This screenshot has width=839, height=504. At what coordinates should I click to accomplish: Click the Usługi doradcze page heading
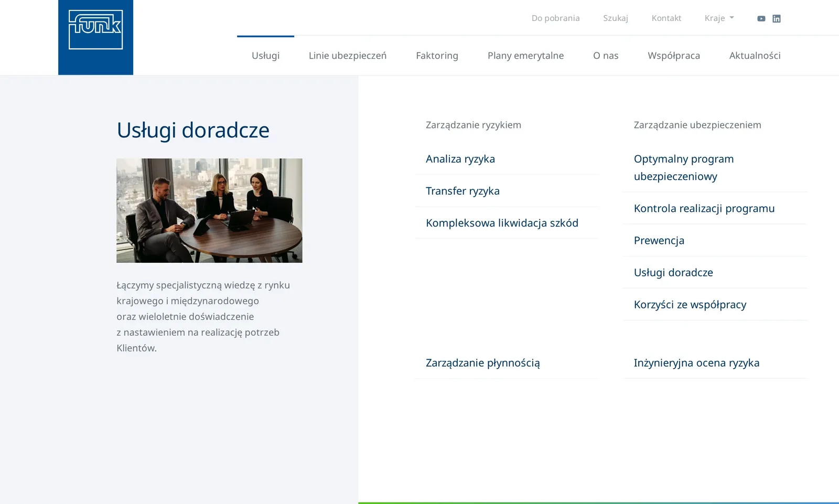[x=193, y=130]
